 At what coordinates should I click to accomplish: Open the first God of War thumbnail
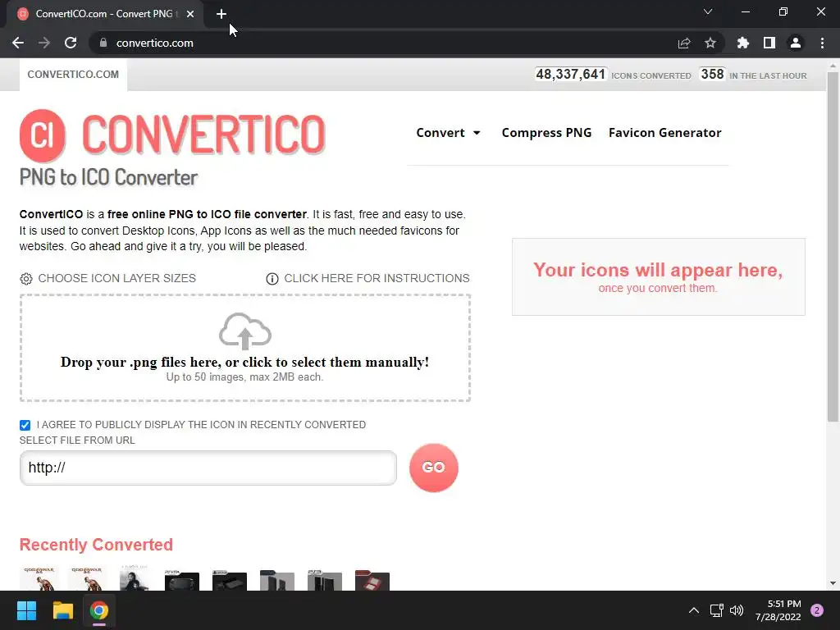coord(39,577)
